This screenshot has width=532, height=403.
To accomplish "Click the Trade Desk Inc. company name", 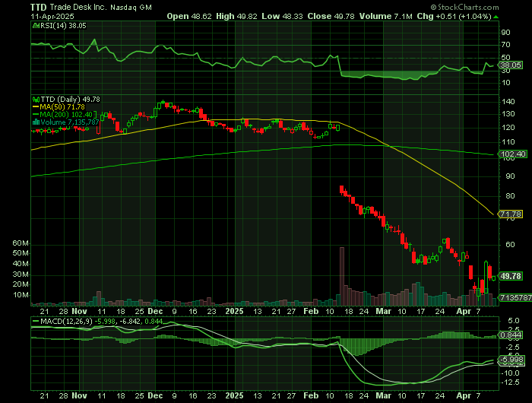I will click(78, 7).
